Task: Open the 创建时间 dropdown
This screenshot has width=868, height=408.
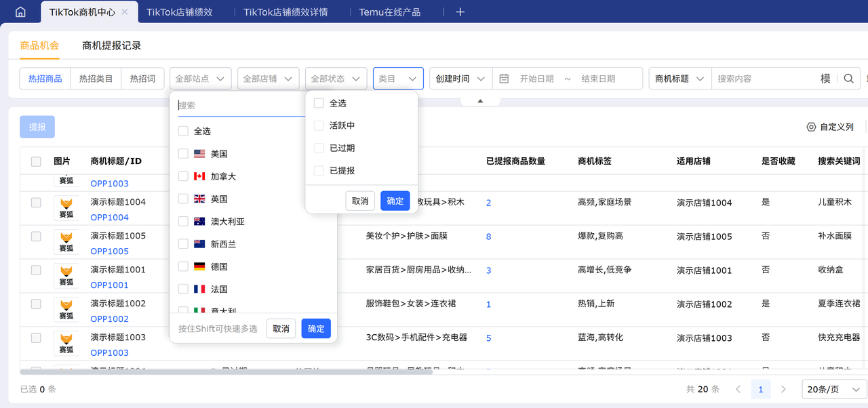Action: point(460,79)
